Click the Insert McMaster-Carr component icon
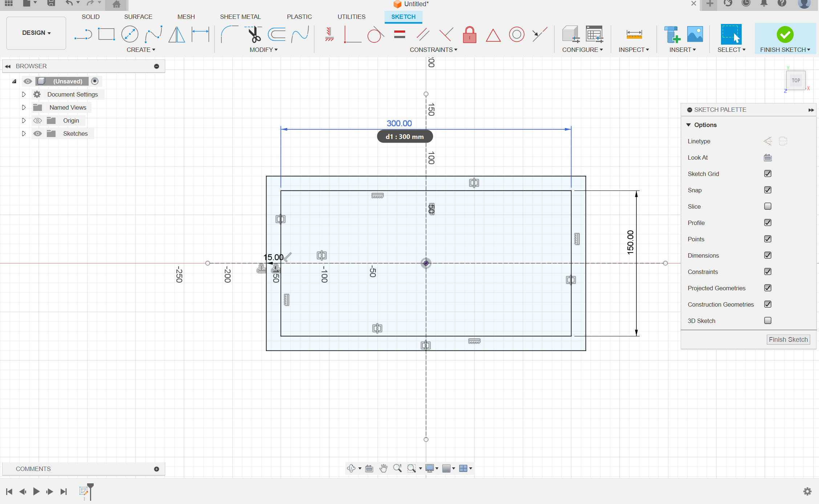The width and height of the screenshot is (819, 504). tap(672, 34)
